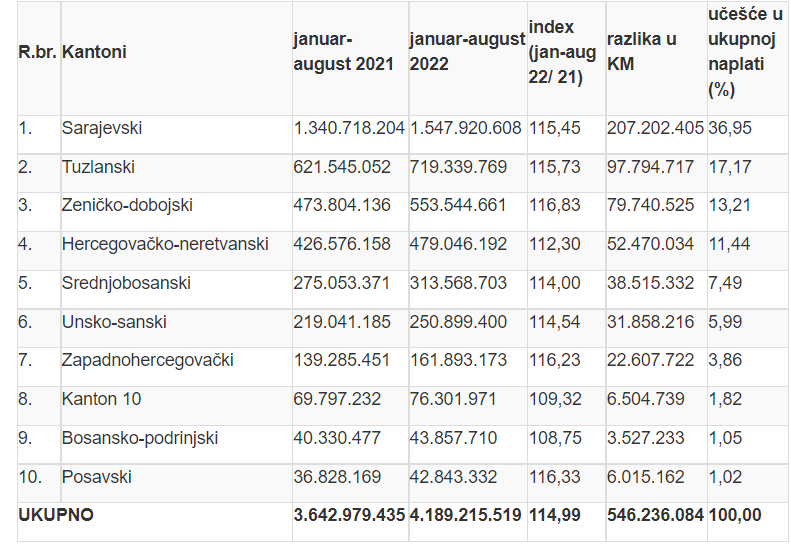This screenshot has height=548, width=791.
Task: Click the UKUPNO total row label
Action: pyautogui.click(x=56, y=515)
